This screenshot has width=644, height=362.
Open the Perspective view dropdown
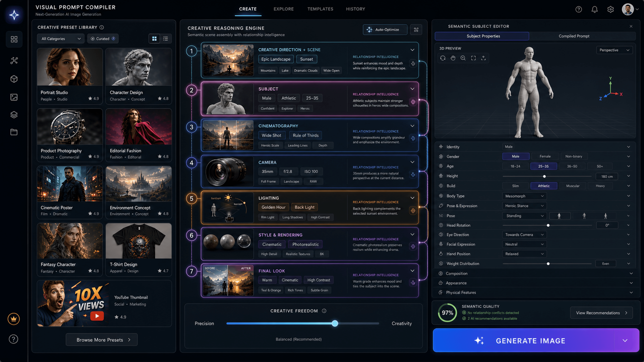coord(614,50)
